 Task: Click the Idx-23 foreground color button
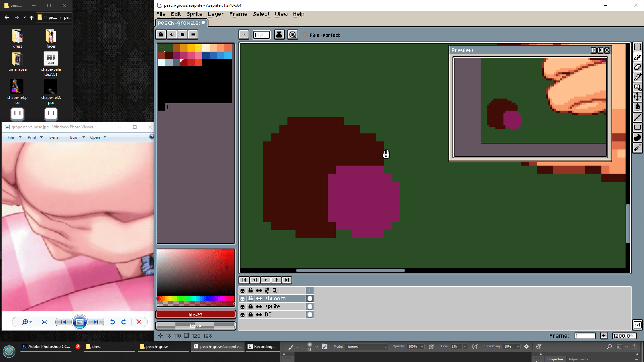pyautogui.click(x=196, y=315)
